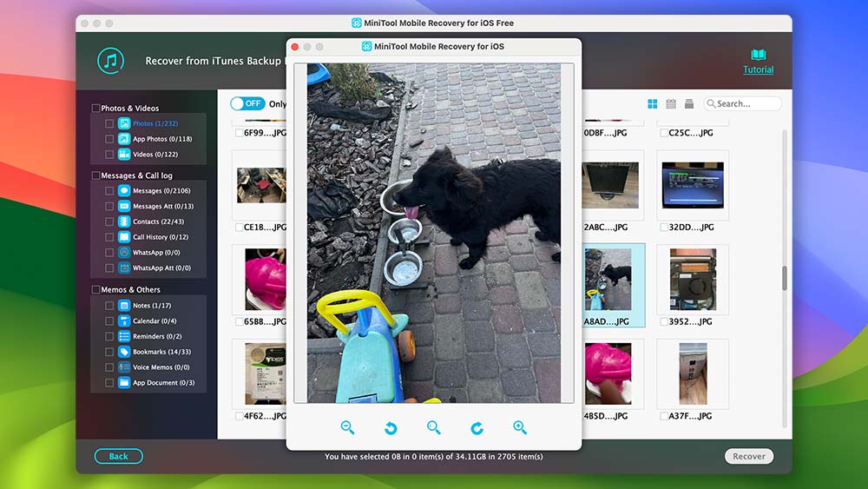The width and height of the screenshot is (868, 489).
Task: Click the Recover button
Action: tap(749, 456)
